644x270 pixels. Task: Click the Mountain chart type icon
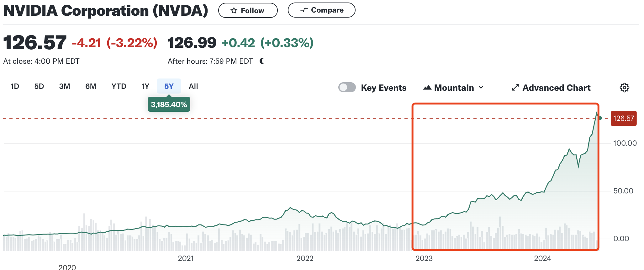[427, 88]
